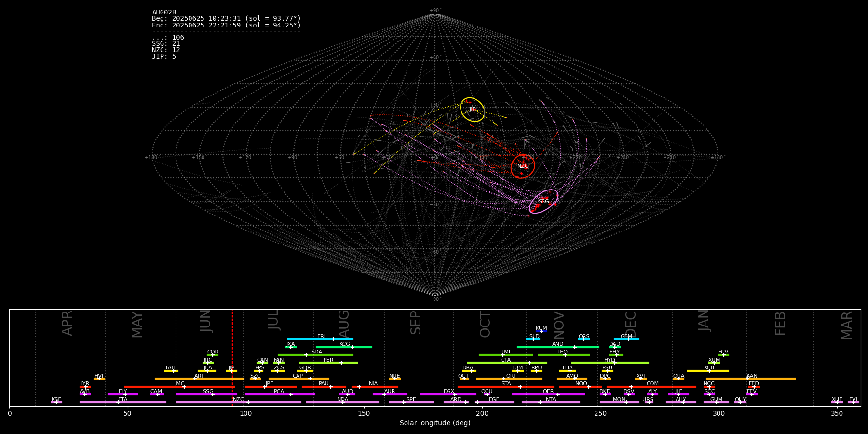Image resolution: width=868 pixels, height=434 pixels.
Task: Click the green AND shower bar
Action: click(558, 347)
